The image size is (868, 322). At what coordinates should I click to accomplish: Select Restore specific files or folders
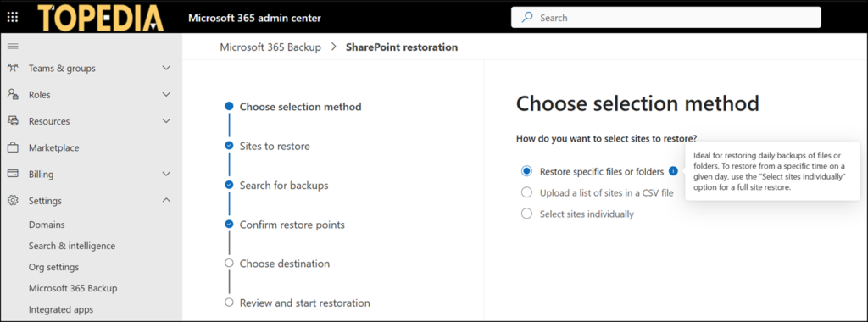pos(527,171)
